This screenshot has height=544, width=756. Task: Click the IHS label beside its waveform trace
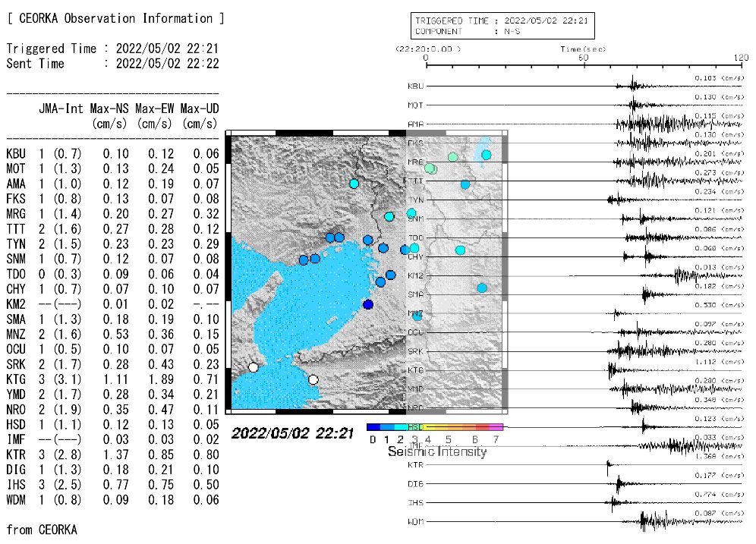click(x=416, y=502)
